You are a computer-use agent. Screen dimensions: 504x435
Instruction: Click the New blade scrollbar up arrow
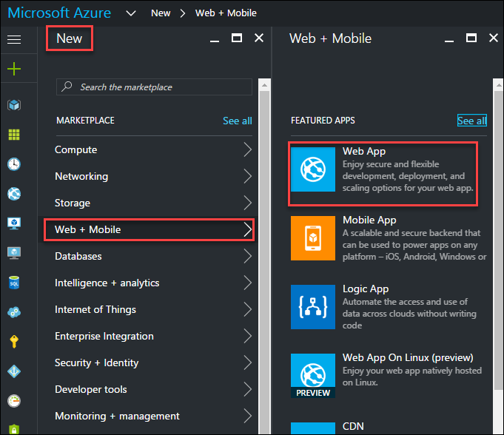[264, 85]
